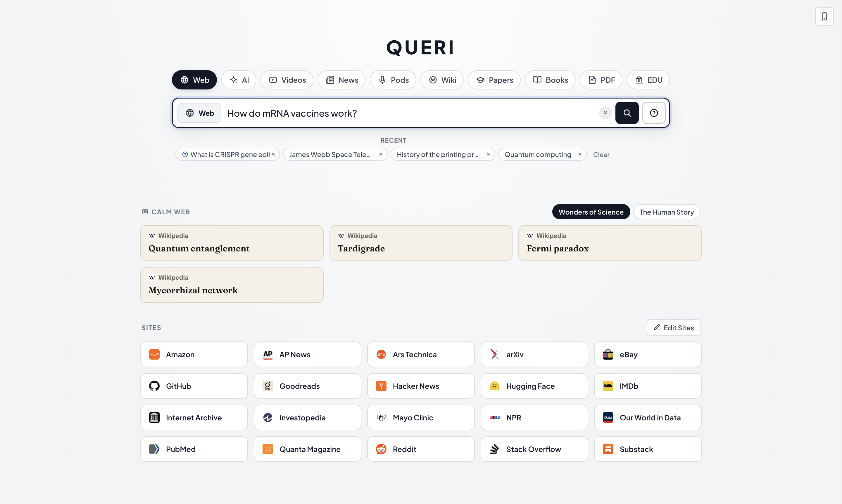This screenshot has width=842, height=504.
Task: Open the Substack site shortcut
Action: tap(647, 449)
